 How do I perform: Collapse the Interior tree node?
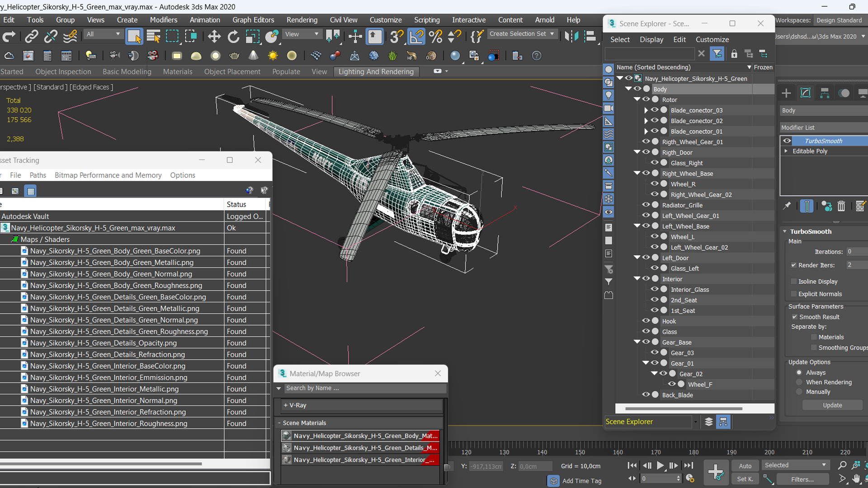point(637,279)
